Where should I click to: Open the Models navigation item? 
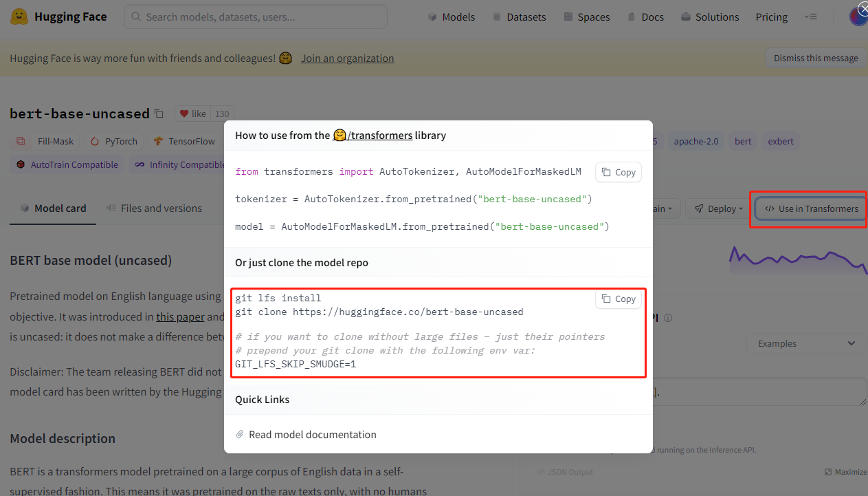click(x=451, y=17)
